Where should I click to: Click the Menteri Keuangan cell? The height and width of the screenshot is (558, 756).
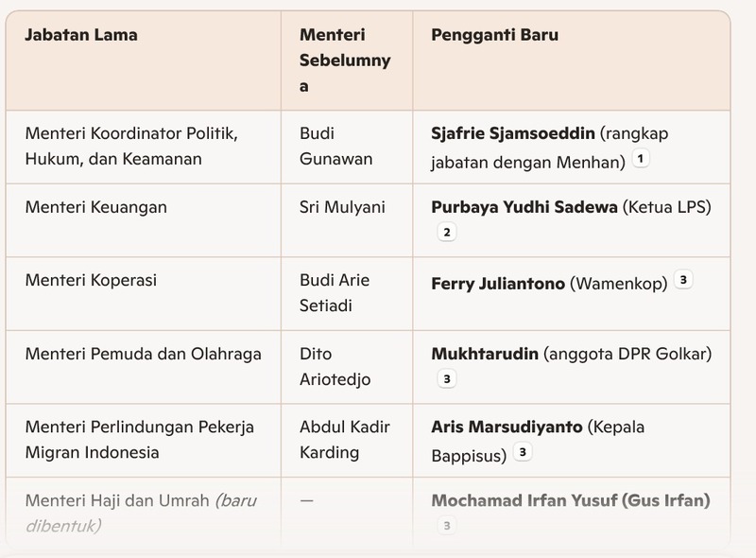[144, 220]
